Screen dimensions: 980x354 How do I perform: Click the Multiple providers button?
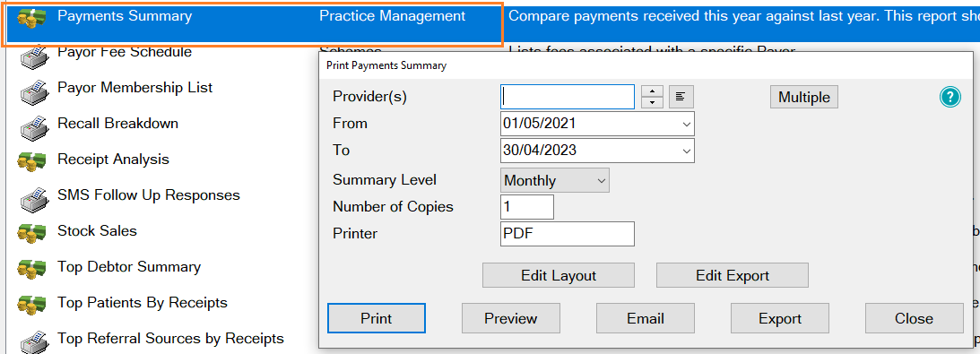click(x=803, y=98)
